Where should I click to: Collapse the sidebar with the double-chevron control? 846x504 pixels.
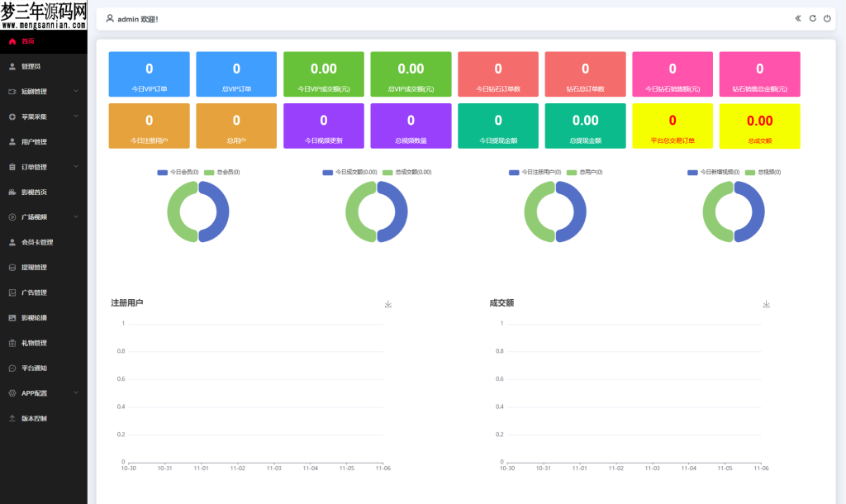tap(797, 18)
